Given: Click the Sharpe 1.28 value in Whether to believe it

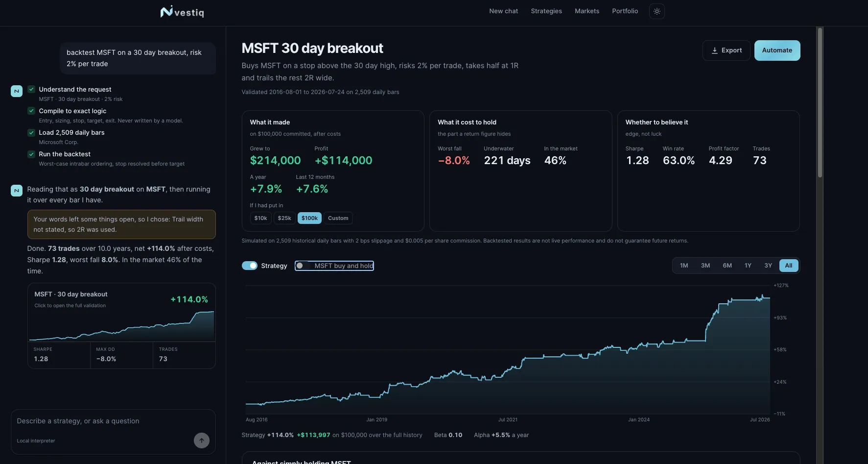Looking at the screenshot, I should (637, 160).
